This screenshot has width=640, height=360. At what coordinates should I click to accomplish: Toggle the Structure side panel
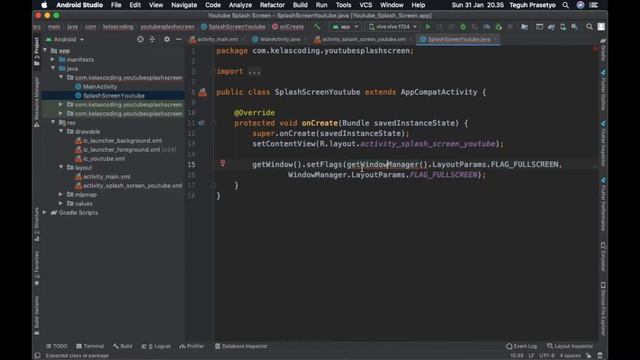pyautogui.click(x=37, y=224)
